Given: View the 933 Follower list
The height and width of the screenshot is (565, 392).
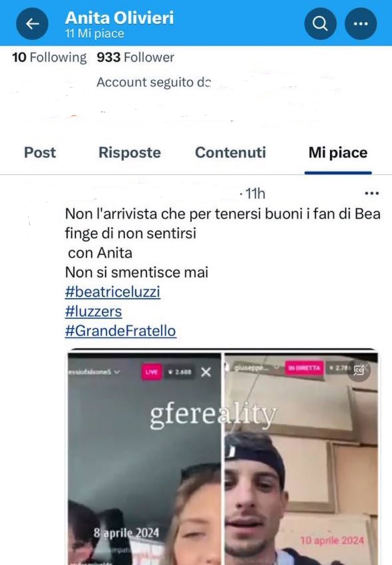Looking at the screenshot, I should tap(136, 57).
